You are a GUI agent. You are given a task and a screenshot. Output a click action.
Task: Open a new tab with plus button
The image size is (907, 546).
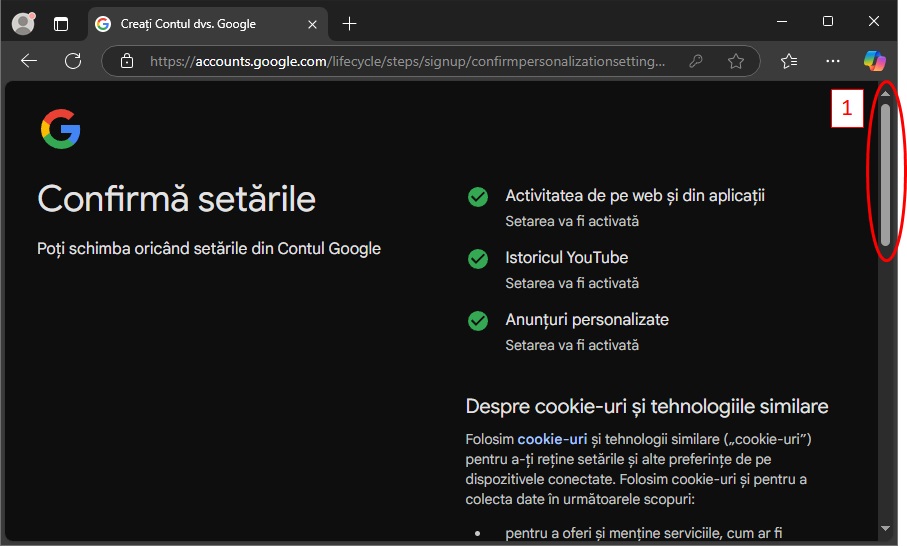pos(349,23)
